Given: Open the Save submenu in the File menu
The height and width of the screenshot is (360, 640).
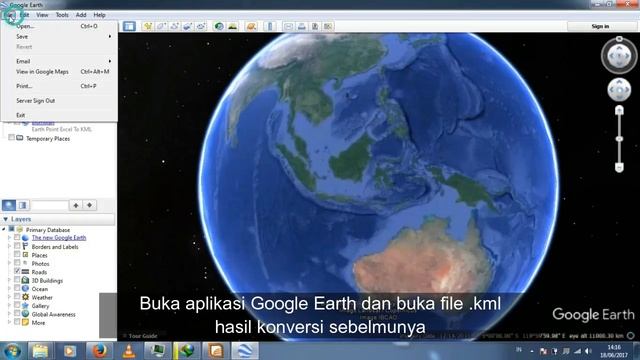Looking at the screenshot, I should pyautogui.click(x=59, y=36).
